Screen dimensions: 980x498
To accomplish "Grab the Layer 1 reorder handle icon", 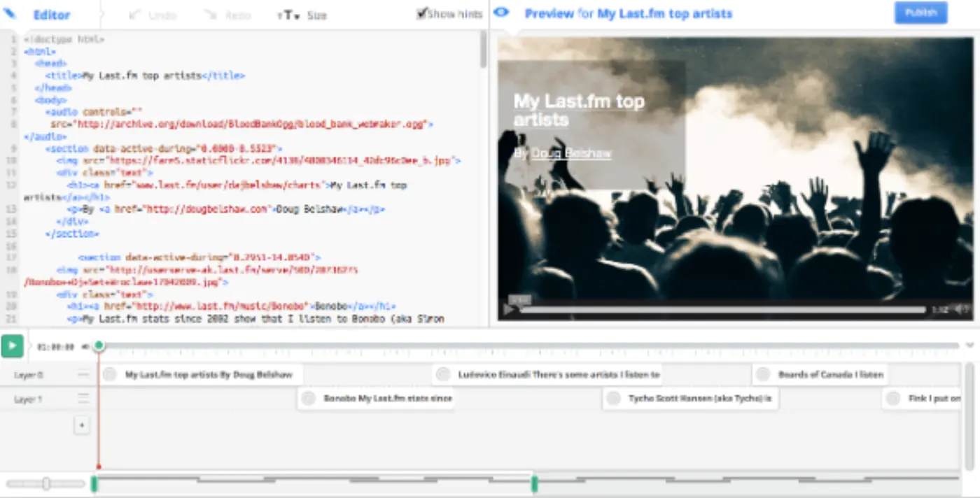I will 84,399.
